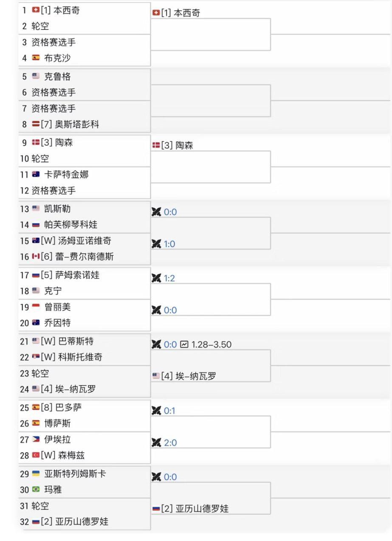Open the 1.28–3.50 odds link
The image size is (392, 541).
click(x=212, y=344)
